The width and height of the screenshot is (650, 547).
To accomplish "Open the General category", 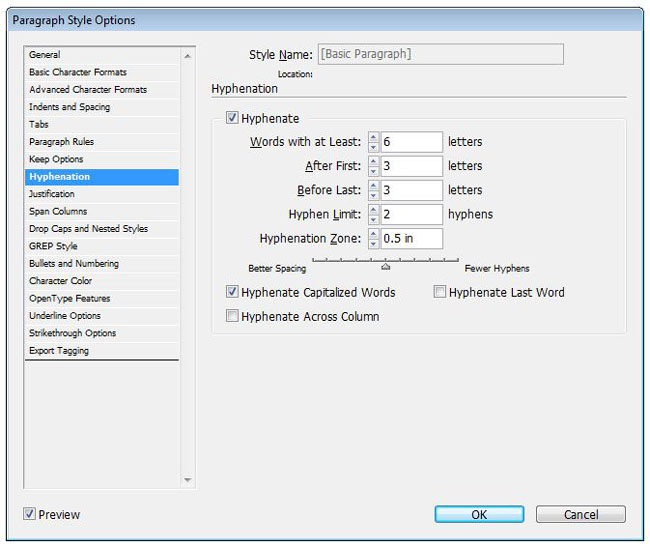I will click(x=102, y=55).
